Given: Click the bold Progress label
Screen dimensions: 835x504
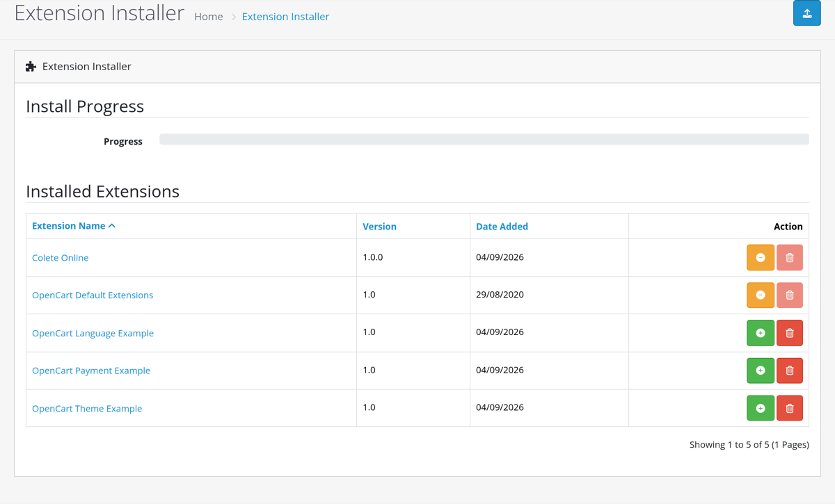Looking at the screenshot, I should (123, 142).
